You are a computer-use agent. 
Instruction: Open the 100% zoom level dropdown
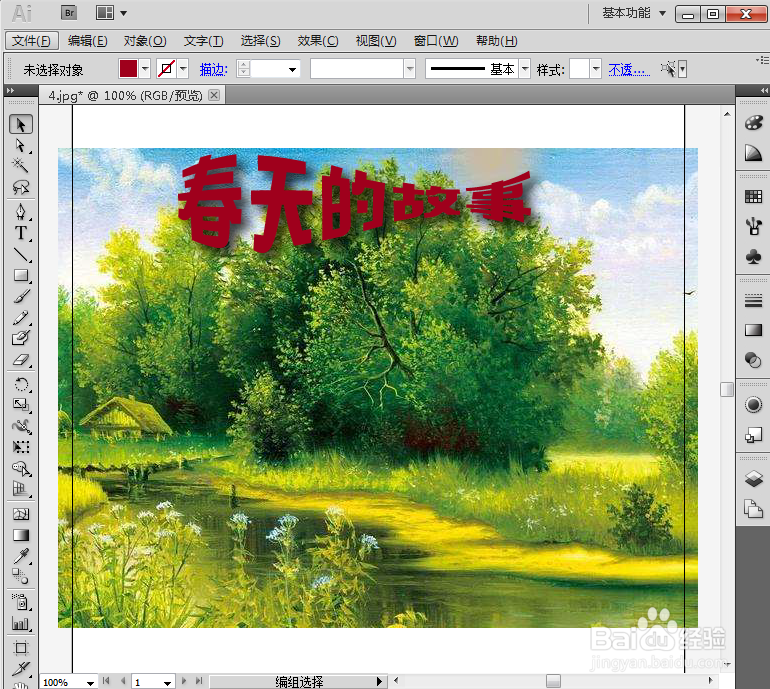click(90, 683)
